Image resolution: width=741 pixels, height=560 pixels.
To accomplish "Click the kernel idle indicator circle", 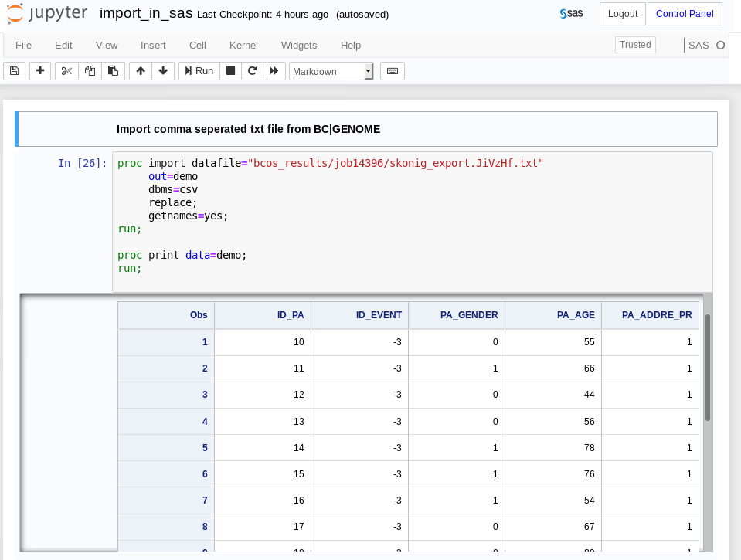I will (720, 46).
